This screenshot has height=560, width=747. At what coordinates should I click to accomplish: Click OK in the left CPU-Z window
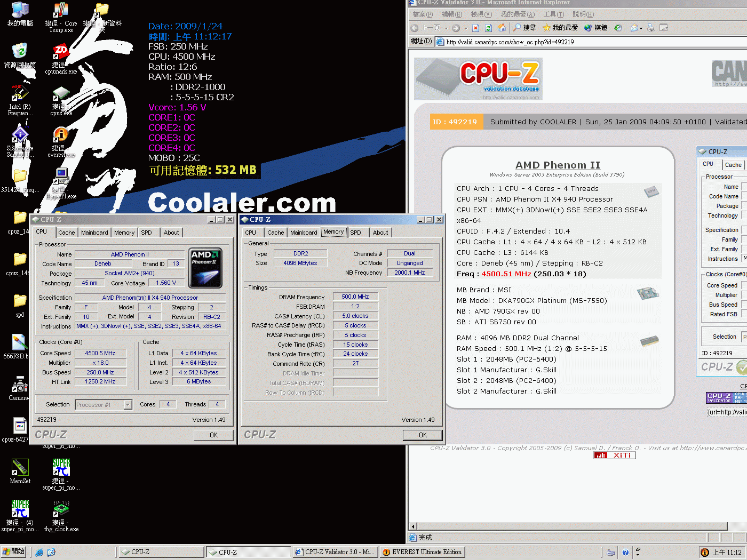coord(213,435)
